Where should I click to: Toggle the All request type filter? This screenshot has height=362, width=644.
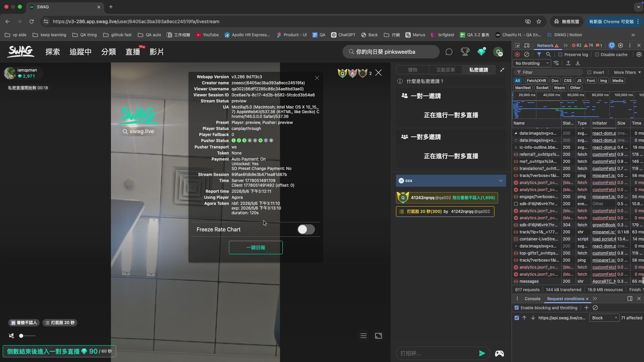[x=518, y=81]
